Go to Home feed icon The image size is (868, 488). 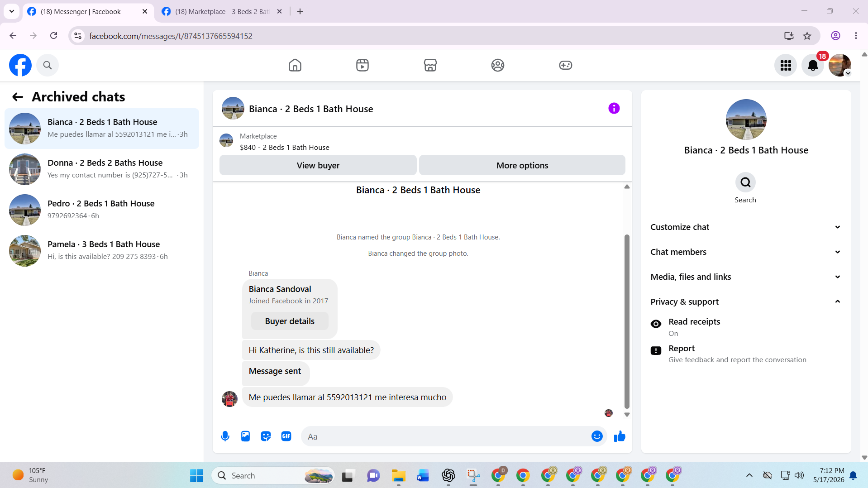point(295,65)
